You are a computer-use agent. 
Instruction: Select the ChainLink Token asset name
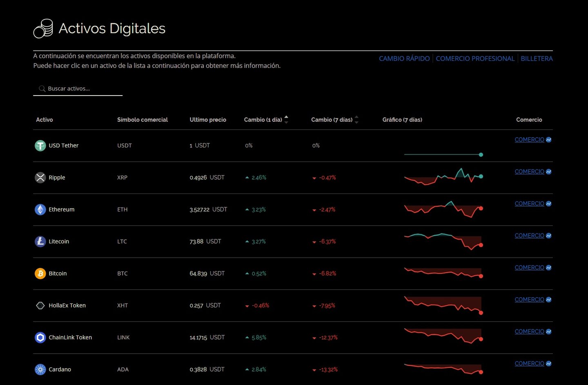click(x=70, y=337)
